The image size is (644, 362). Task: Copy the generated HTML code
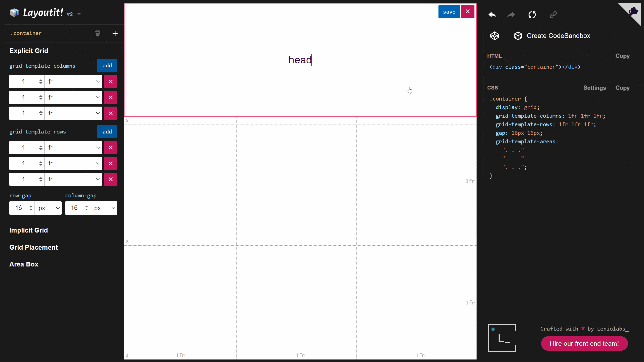click(x=622, y=56)
